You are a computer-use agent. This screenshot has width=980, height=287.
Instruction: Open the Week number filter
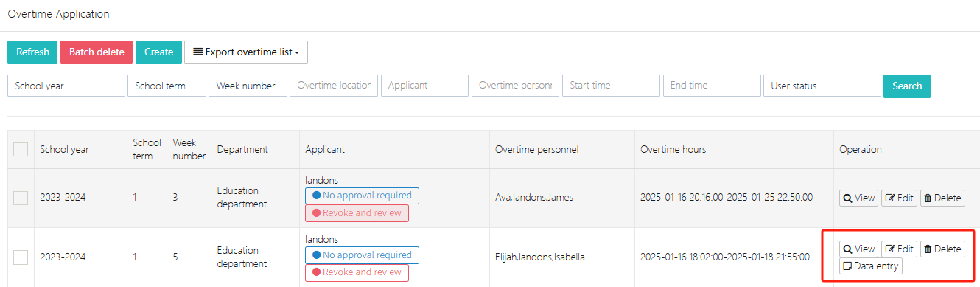(x=248, y=86)
